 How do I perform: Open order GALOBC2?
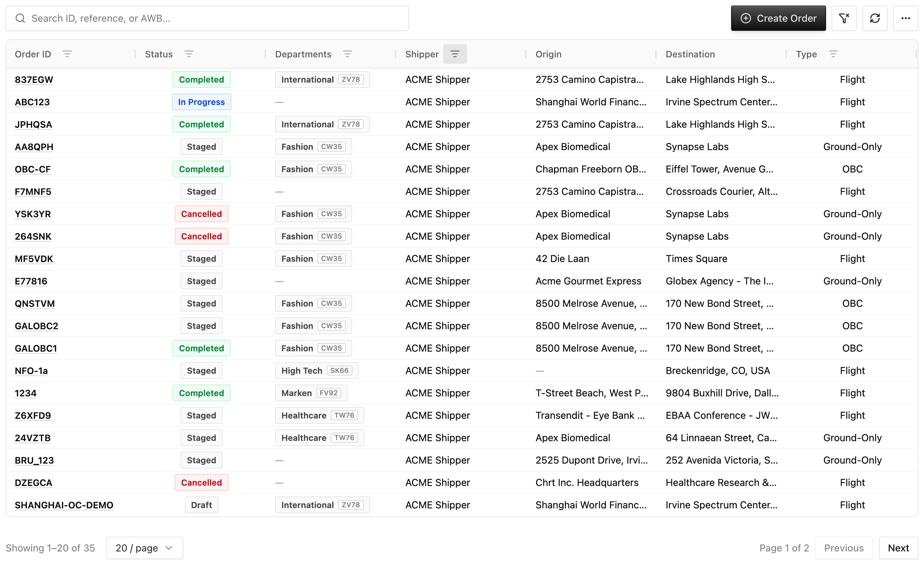[x=37, y=326]
